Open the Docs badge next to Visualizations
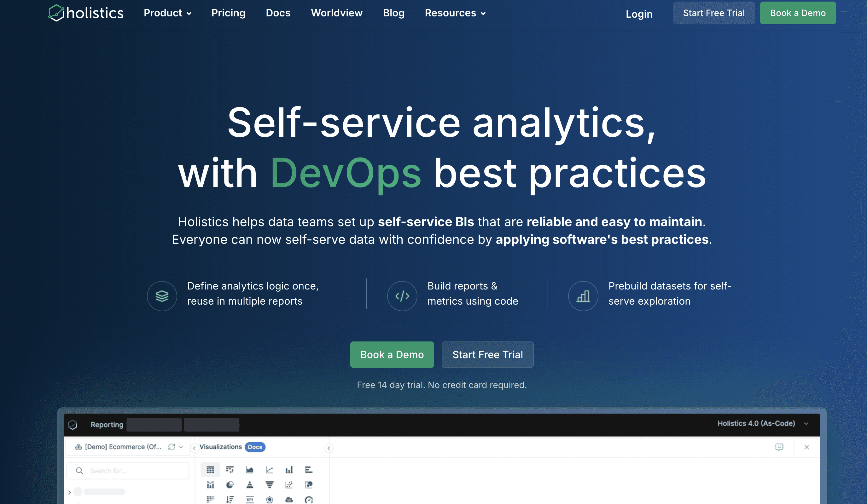 tap(255, 447)
